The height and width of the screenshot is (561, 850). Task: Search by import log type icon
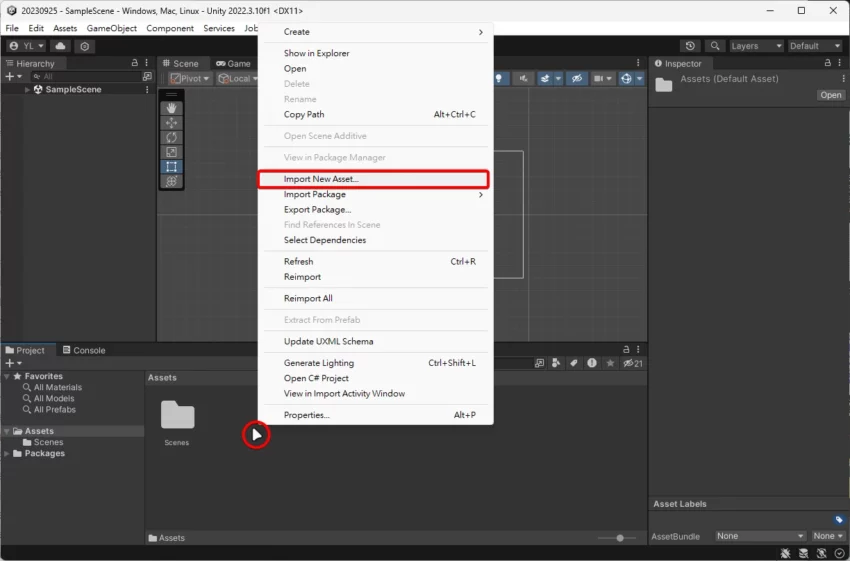pyautogui.click(x=591, y=363)
